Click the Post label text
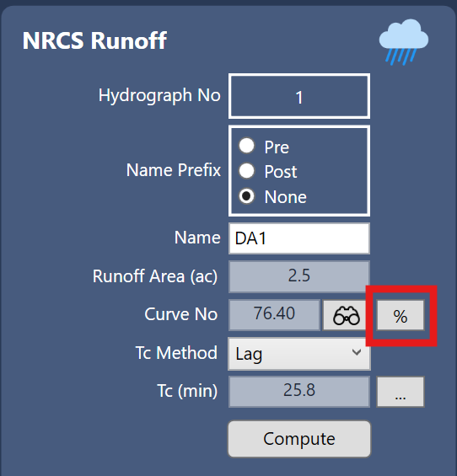Screen dimensions: 457x476 point(281,172)
